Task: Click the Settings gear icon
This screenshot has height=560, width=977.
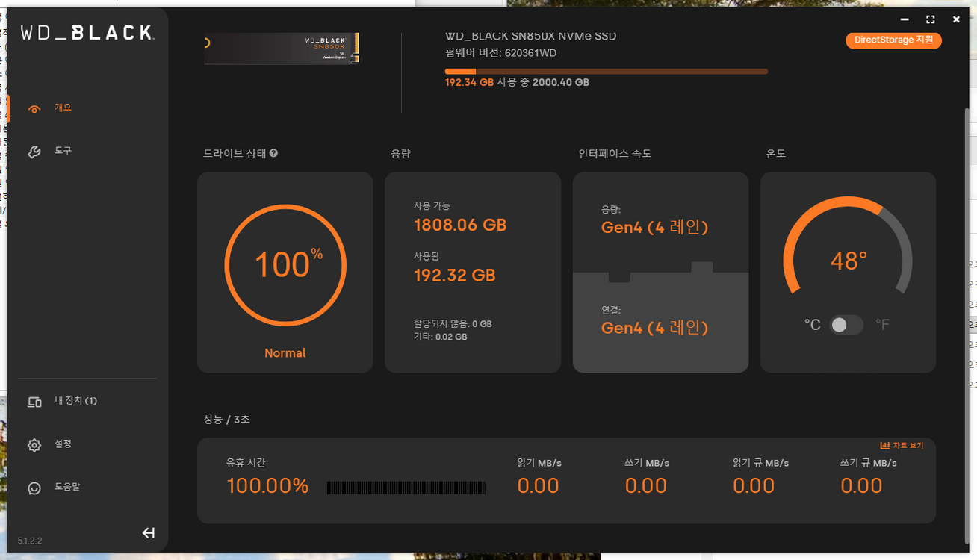Action: coord(34,445)
